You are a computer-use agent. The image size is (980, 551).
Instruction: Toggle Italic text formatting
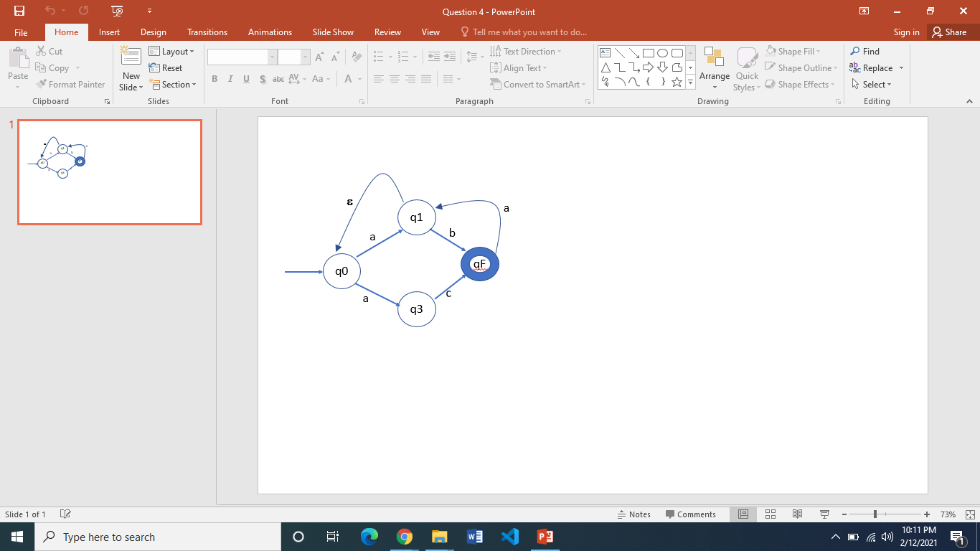[x=230, y=79]
